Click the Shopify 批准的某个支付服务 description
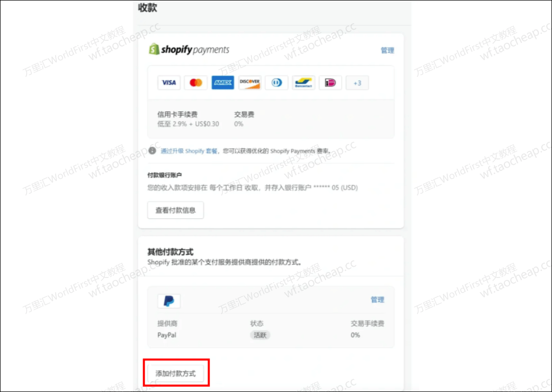 pos(224,262)
